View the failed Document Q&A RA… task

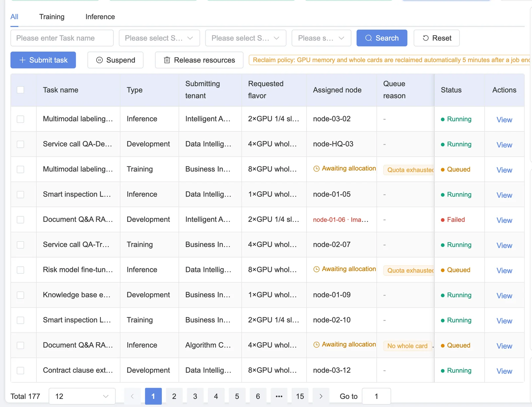click(504, 220)
